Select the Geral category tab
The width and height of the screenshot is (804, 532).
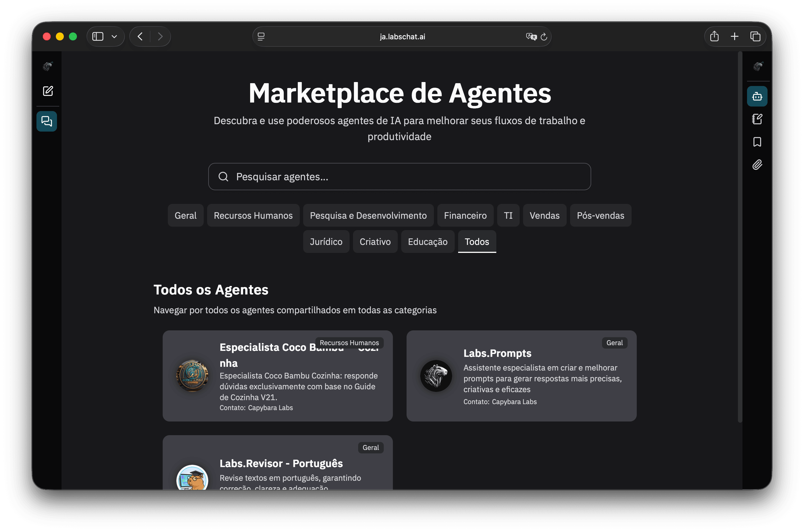tap(185, 215)
